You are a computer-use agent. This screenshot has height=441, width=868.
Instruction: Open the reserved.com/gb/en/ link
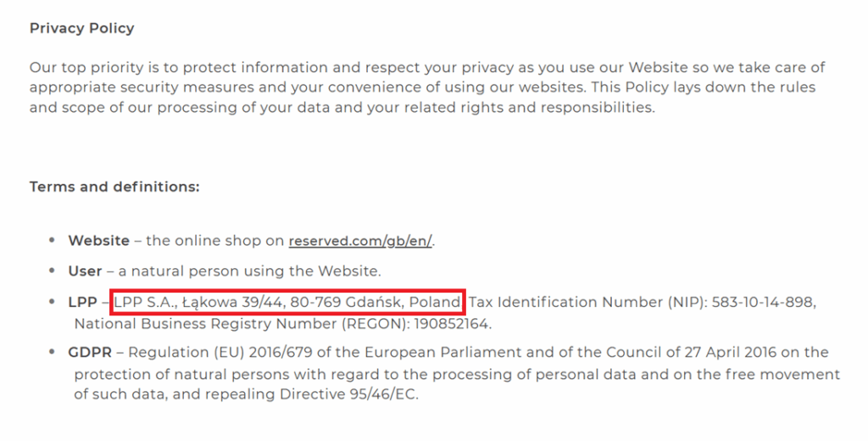pyautogui.click(x=360, y=241)
